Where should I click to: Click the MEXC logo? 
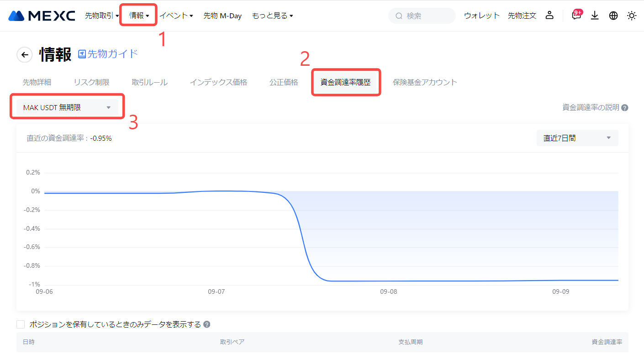pos(42,16)
